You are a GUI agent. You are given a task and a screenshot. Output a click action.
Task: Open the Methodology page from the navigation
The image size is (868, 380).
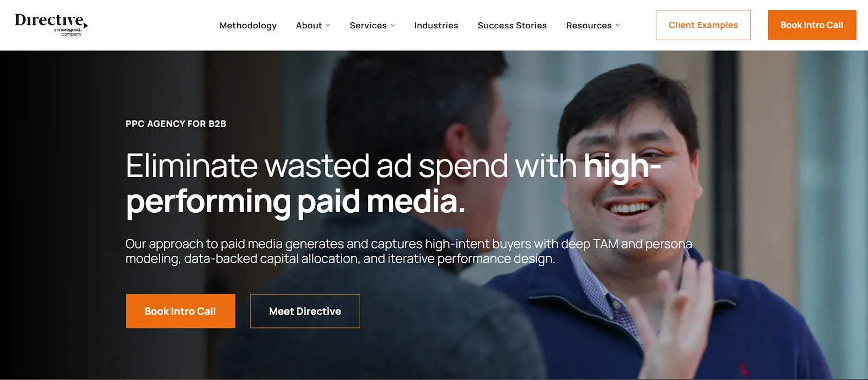[x=248, y=26]
